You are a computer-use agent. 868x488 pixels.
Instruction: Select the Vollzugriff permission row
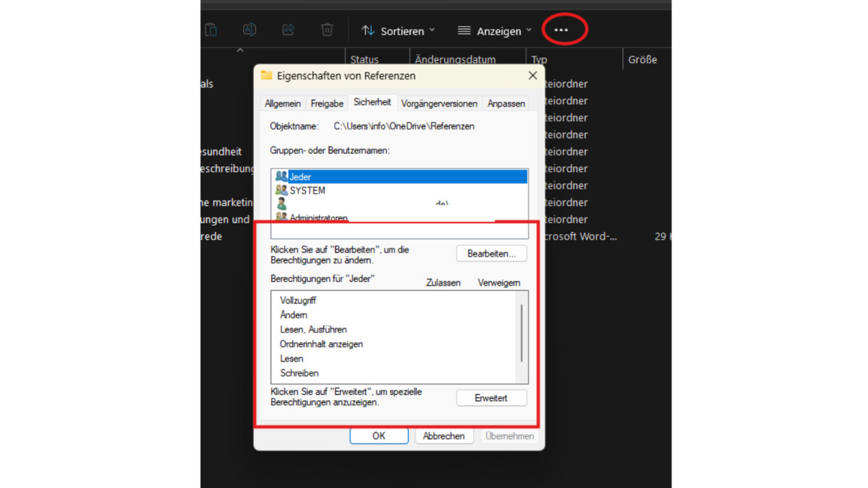pyautogui.click(x=298, y=300)
